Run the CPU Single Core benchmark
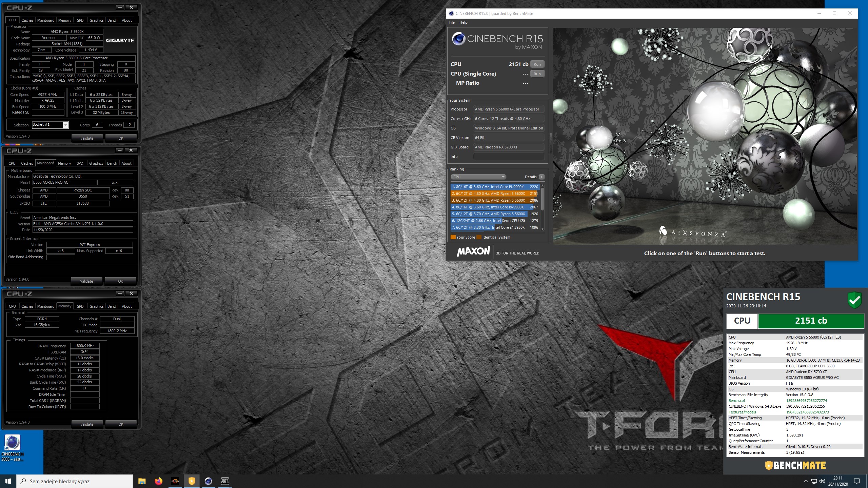 (537, 74)
